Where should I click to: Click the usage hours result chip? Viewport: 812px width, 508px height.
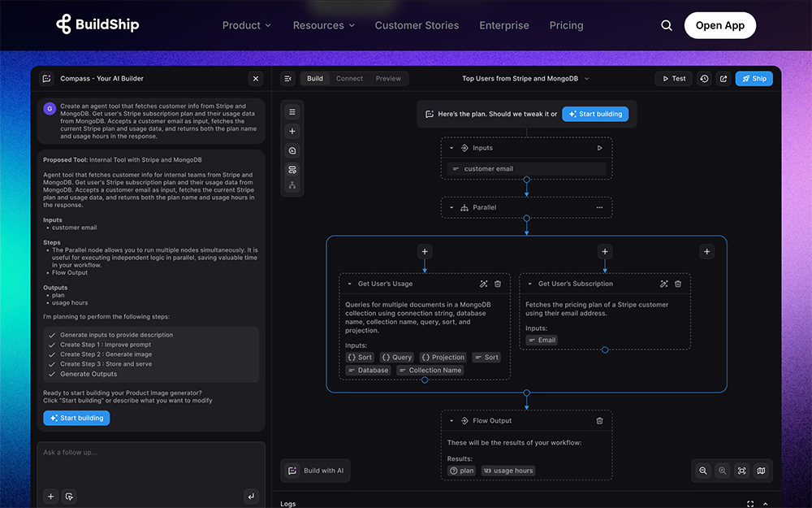click(508, 471)
